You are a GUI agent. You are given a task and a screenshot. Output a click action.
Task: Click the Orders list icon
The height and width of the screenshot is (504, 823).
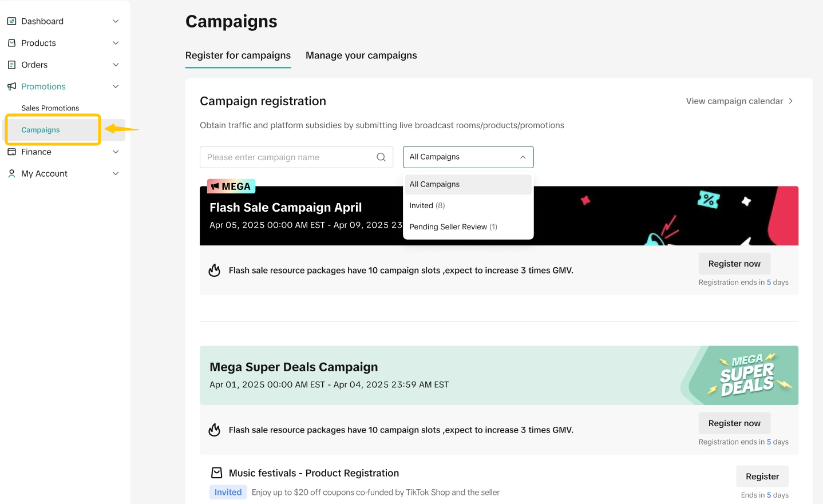click(11, 65)
